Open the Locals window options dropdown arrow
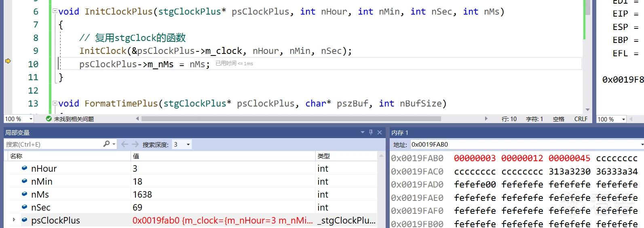 (x=363, y=132)
